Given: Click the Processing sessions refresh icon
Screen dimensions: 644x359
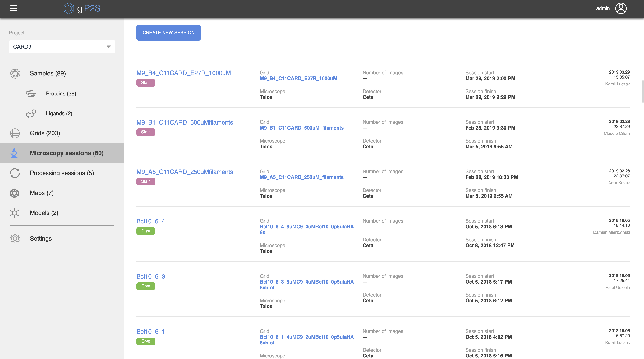Looking at the screenshot, I should click(15, 173).
